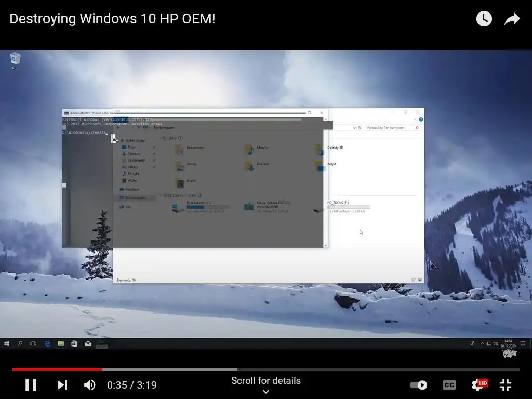Maximize the command prompt window
Viewport: 532px width, 399px height.
pos(309,113)
